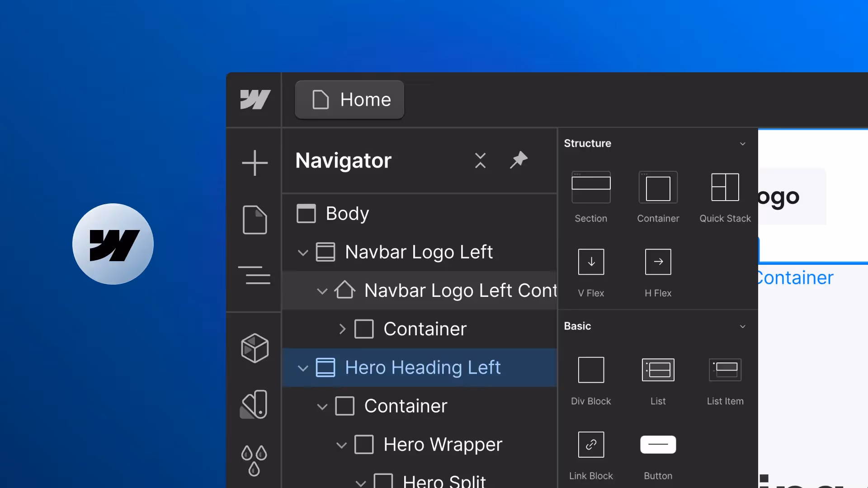Open the Components cube icon
Viewport: 868px width, 488px height.
pyautogui.click(x=255, y=348)
